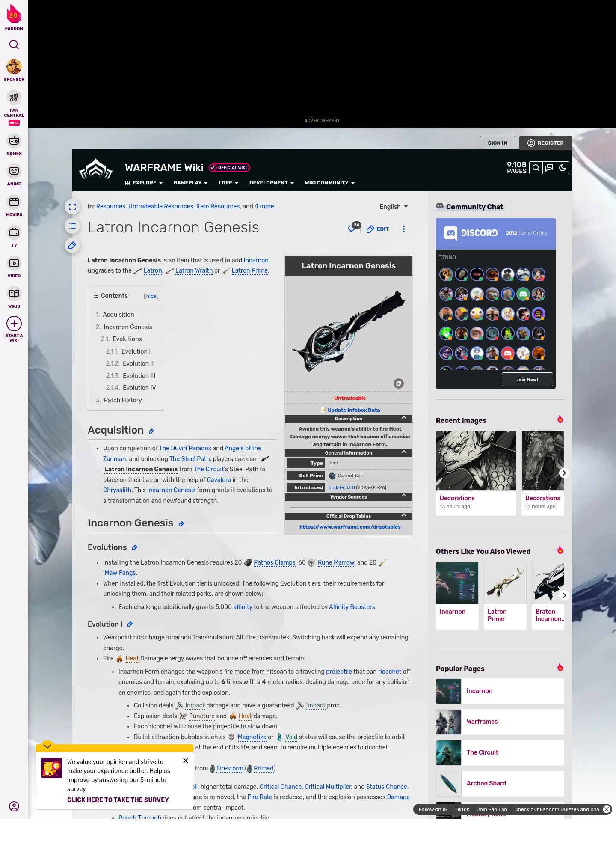Screen dimensions: 616x856
Task: Collapse the survey banner chevron
Action: (x=47, y=746)
